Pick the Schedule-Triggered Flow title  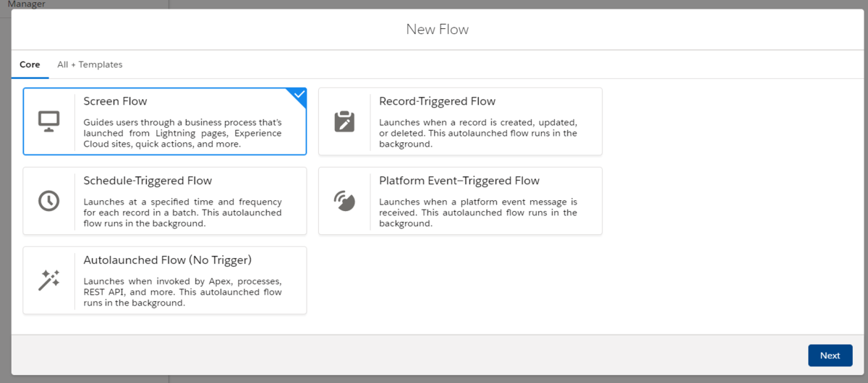point(148,181)
